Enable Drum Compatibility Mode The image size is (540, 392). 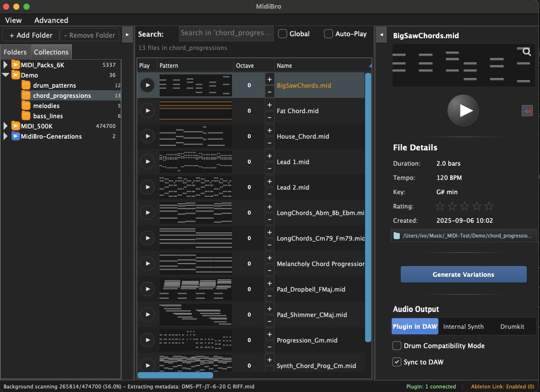pyautogui.click(x=397, y=346)
